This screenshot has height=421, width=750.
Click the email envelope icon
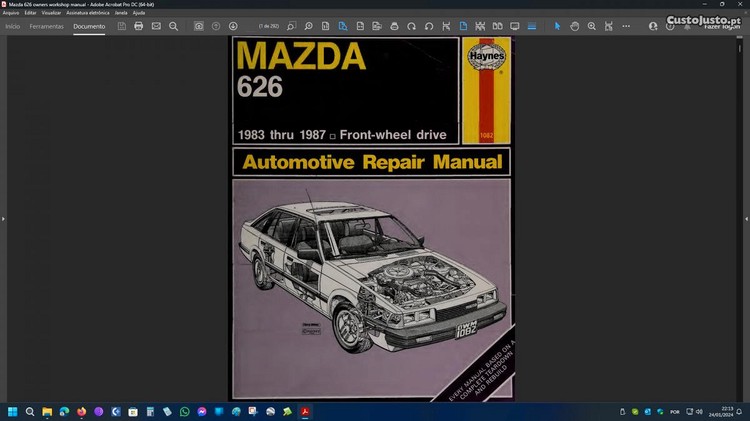click(x=156, y=26)
